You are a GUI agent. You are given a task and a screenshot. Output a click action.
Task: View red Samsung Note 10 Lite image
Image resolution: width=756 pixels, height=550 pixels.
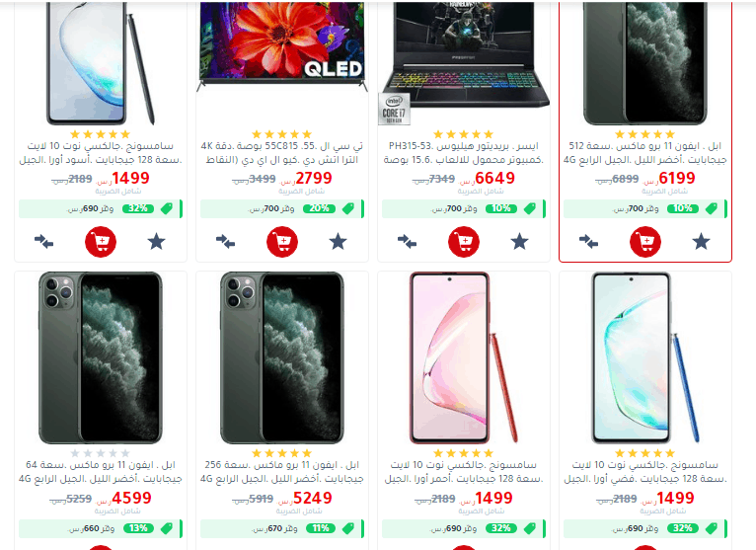click(464, 357)
